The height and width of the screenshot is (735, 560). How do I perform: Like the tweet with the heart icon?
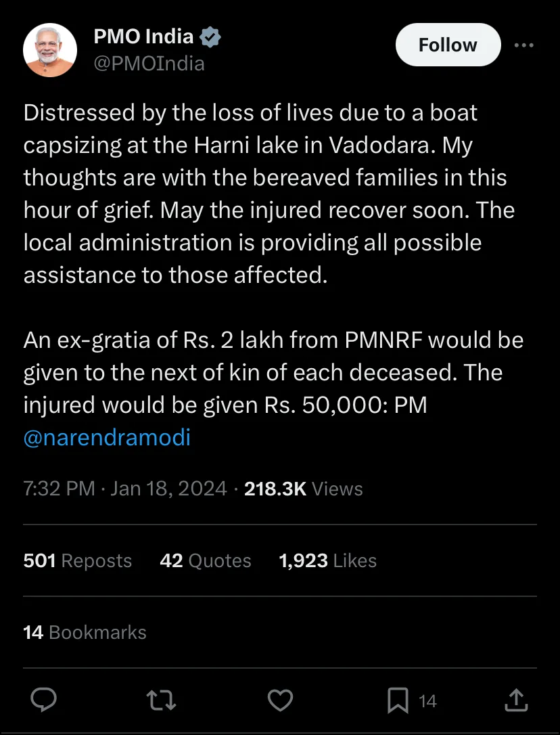pyautogui.click(x=280, y=700)
